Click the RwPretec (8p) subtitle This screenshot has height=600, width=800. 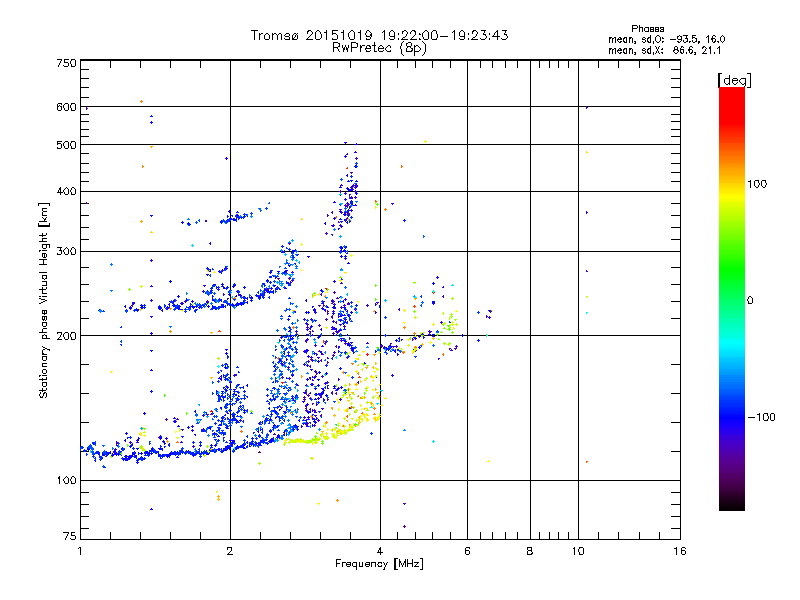[379, 48]
